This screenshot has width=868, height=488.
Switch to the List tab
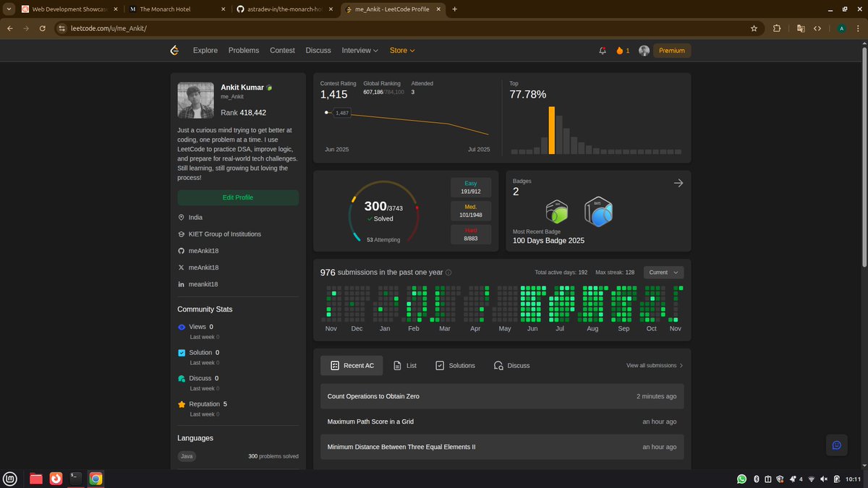point(404,366)
